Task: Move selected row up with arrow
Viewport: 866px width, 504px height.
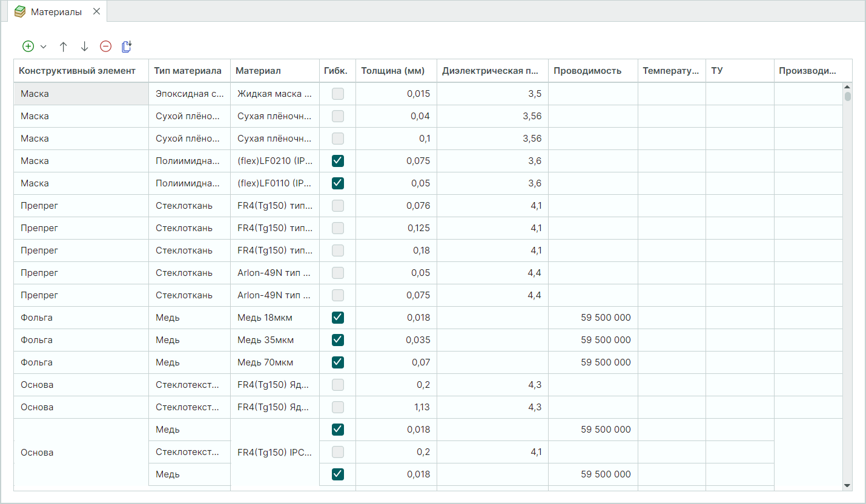Action: tap(64, 46)
